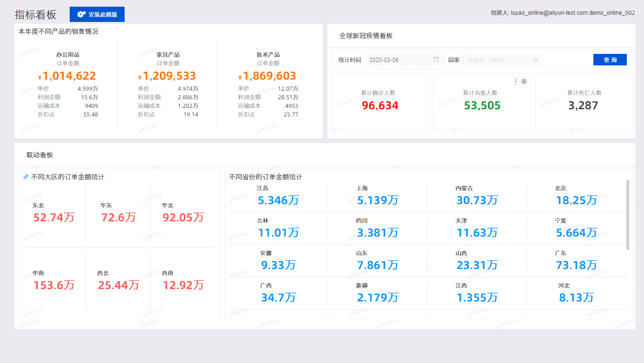This screenshot has width=644, height=363.
Task: Click 技术产品 order amount 1,869,603
Action: click(x=267, y=76)
